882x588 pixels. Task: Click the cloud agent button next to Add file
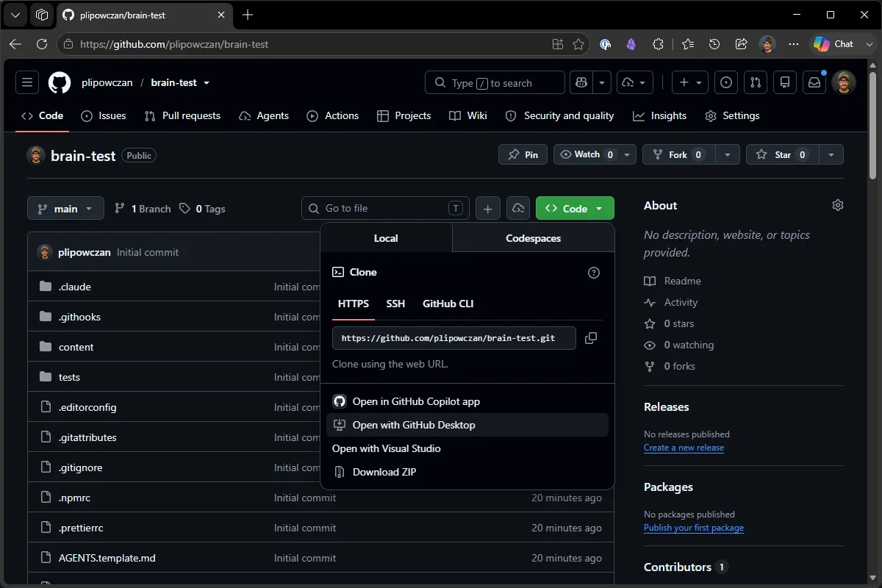[x=518, y=209]
